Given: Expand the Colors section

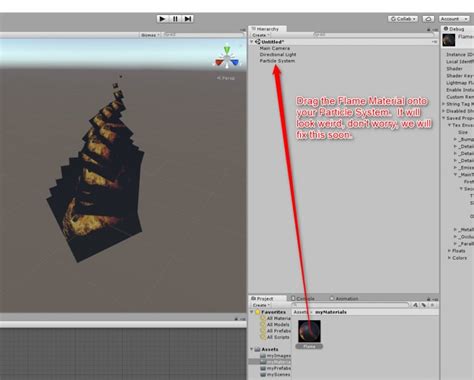Looking at the screenshot, I should (449, 258).
